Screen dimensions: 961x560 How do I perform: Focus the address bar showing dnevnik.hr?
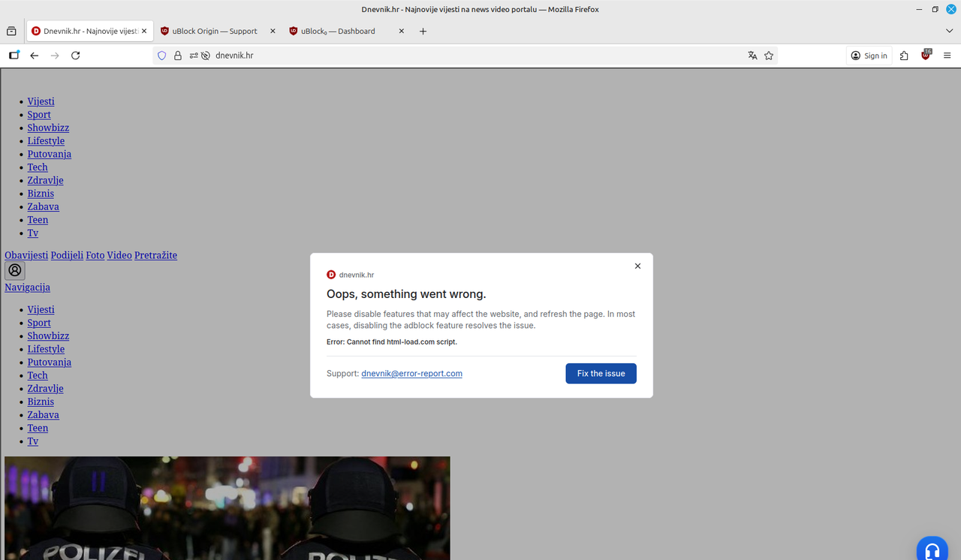point(465,56)
